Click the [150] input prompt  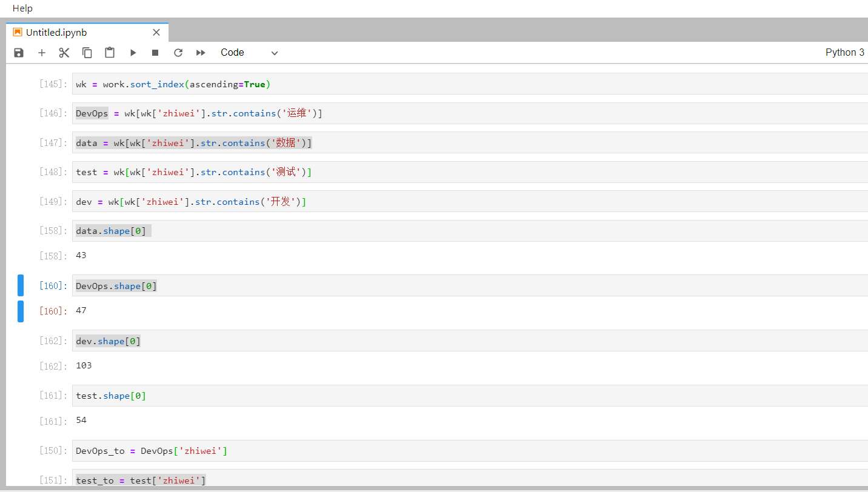point(53,451)
